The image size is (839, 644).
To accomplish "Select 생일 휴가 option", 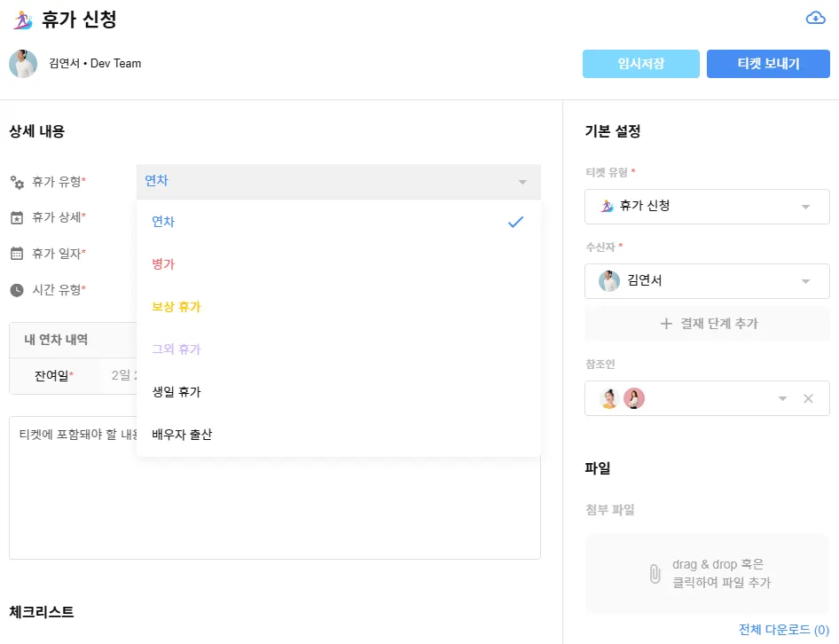I will click(176, 392).
